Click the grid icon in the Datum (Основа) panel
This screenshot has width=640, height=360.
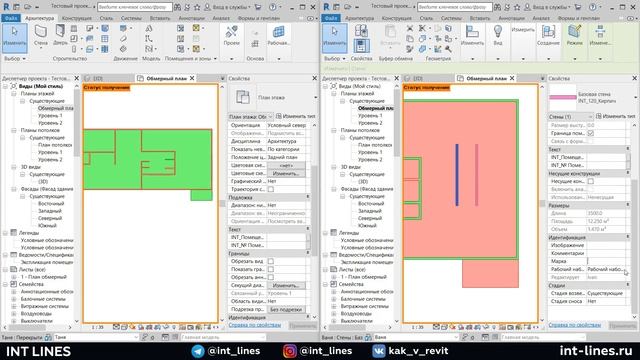pos(255,44)
